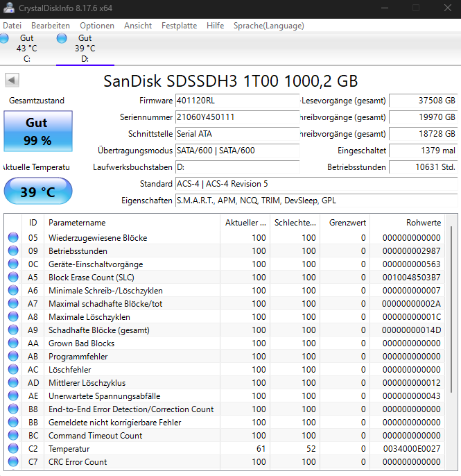The height and width of the screenshot is (476, 461).
Task: Click status orb of Gemeldete nicht korrigierbare Fehler
Action: (13, 423)
